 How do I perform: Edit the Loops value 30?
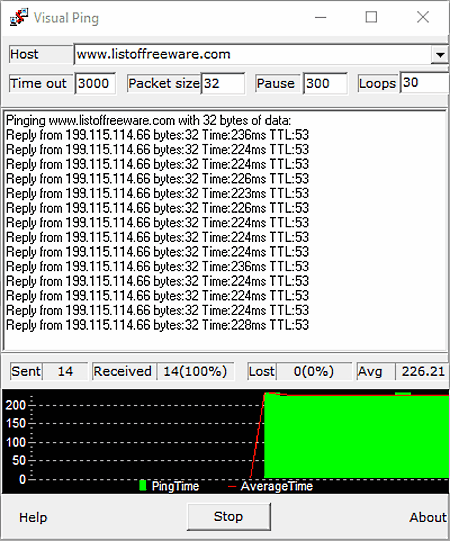click(x=424, y=83)
